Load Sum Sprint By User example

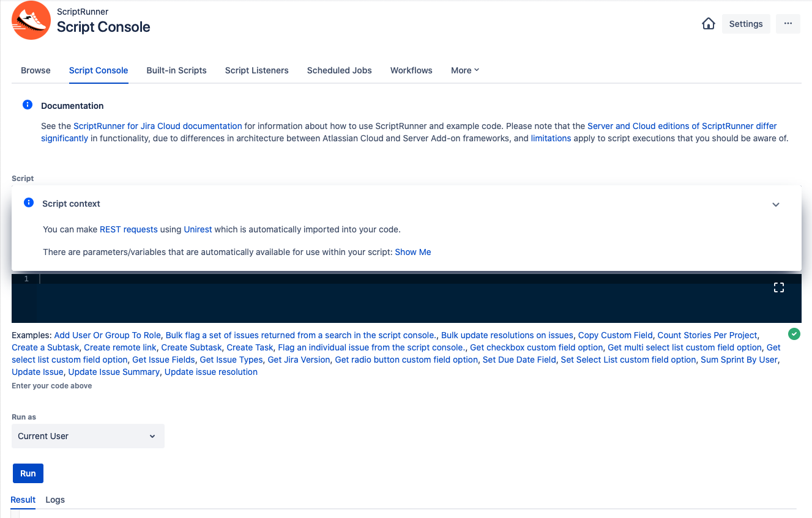[x=739, y=360]
